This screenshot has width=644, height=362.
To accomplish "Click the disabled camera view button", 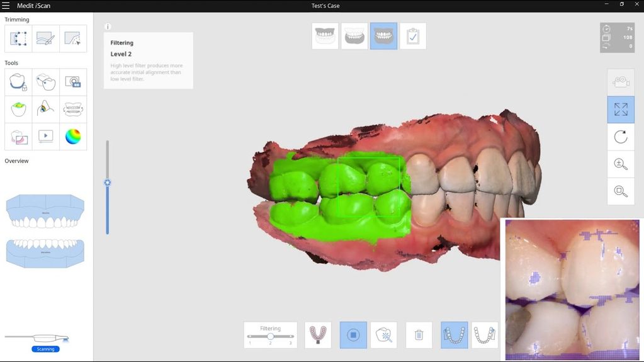I will pyautogui.click(x=621, y=82).
